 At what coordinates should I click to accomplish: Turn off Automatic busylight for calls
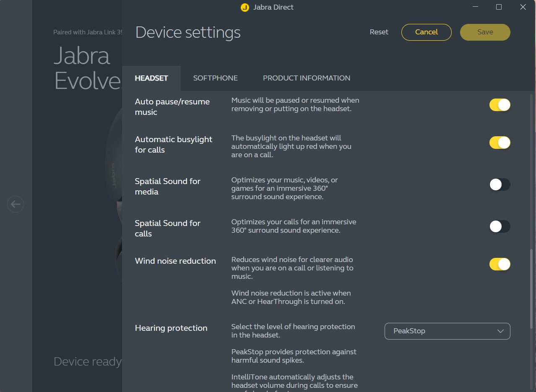[500, 143]
